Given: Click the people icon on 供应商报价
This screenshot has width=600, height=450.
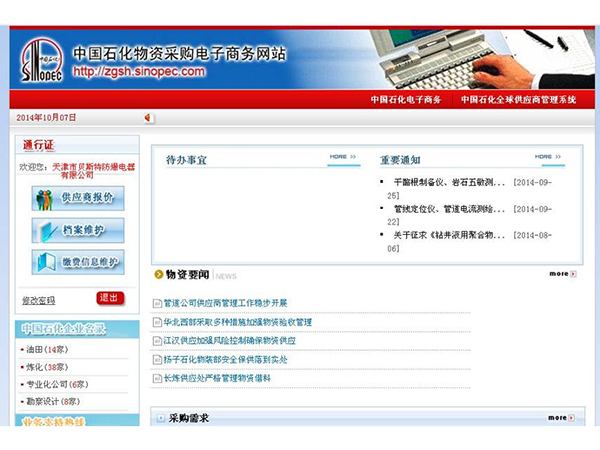Looking at the screenshot, I should 44,200.
